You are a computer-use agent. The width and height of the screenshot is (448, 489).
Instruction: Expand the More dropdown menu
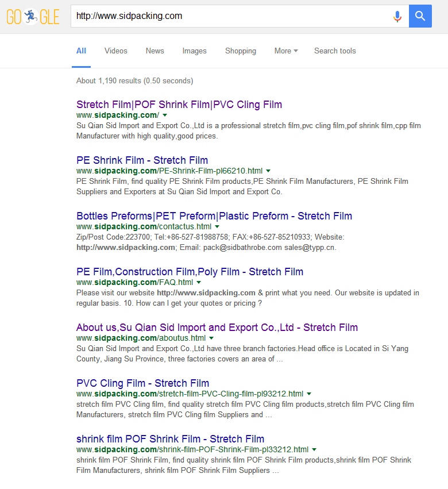pyautogui.click(x=286, y=51)
